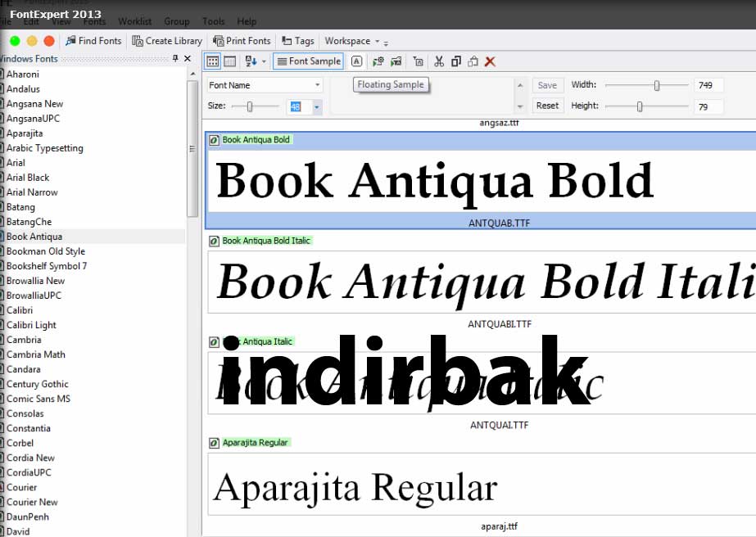Select Aharoni in font list

click(23, 74)
